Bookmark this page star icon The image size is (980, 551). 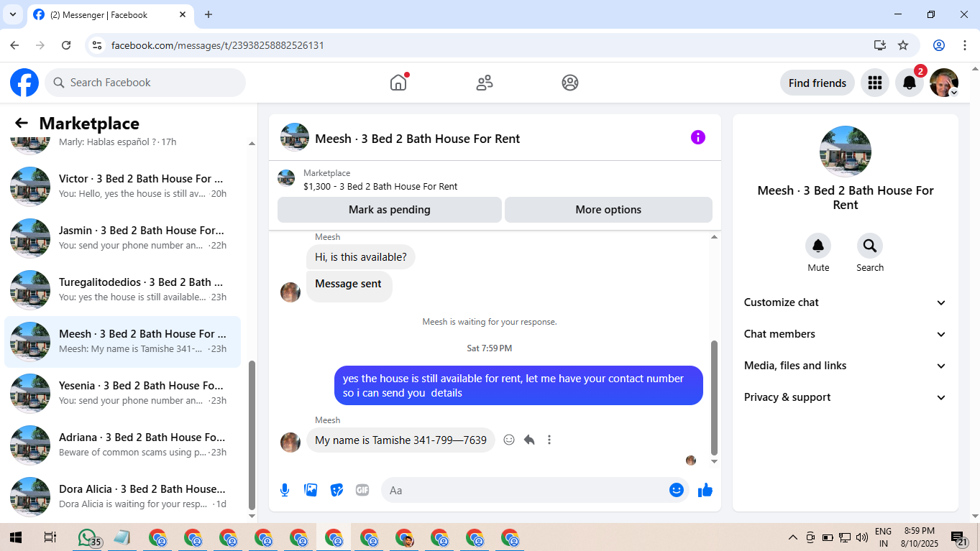click(x=903, y=45)
